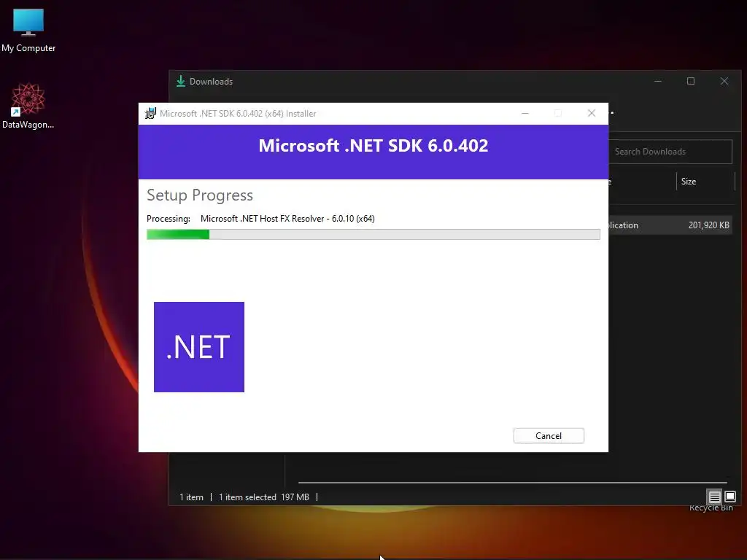Click the Downloads window title icon
The image size is (747, 560).
point(181,82)
